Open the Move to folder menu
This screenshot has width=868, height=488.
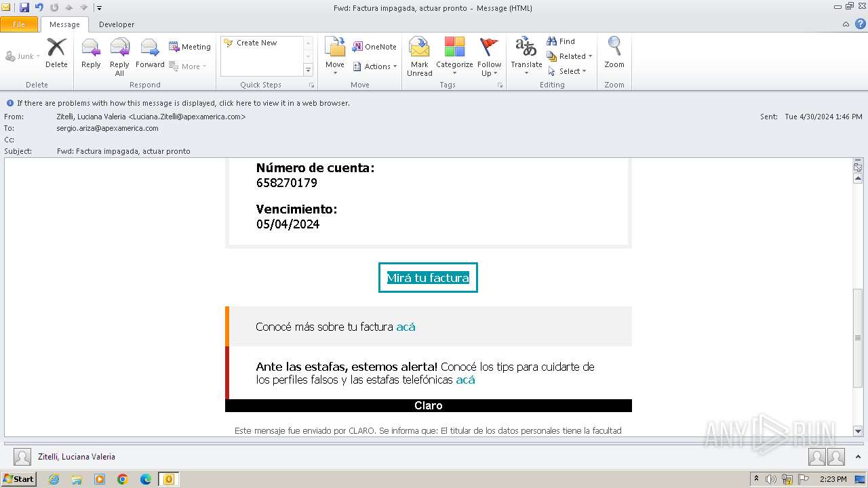pos(335,56)
